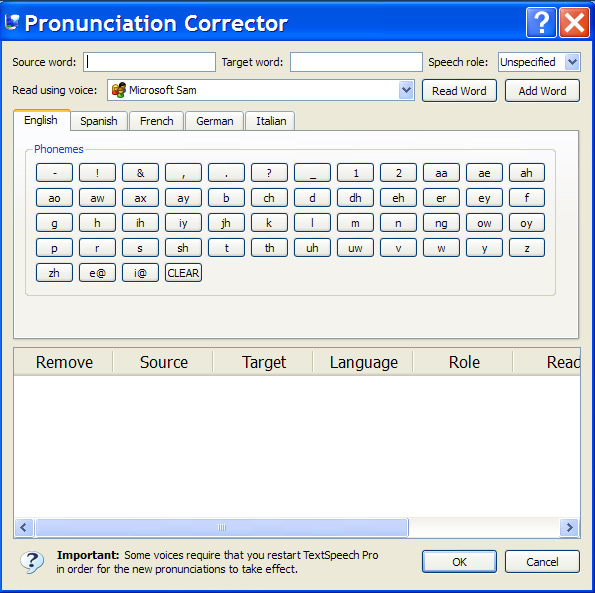Click the Microsoft Sam voice icon
The height and width of the screenshot is (593, 595).
point(119,90)
